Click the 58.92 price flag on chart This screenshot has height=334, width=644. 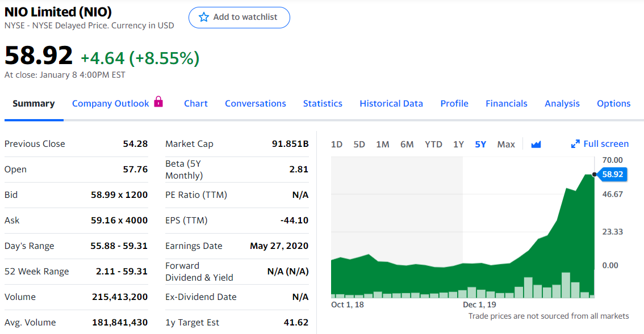point(612,175)
